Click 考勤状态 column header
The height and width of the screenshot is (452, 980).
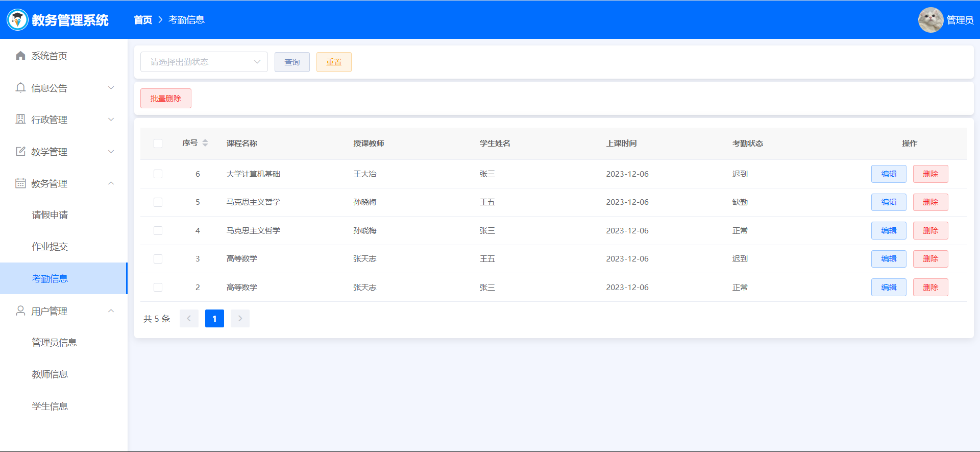[x=747, y=144]
